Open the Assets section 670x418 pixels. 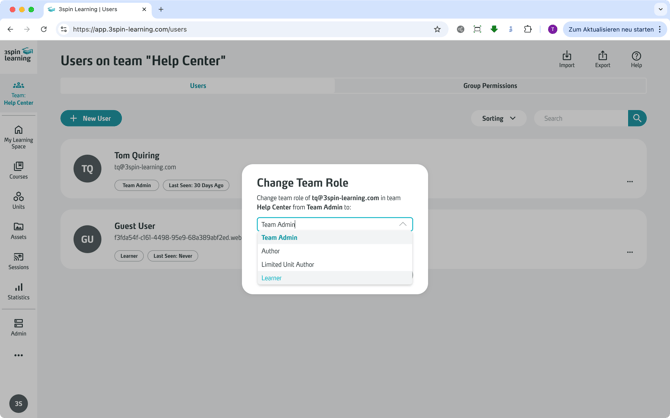click(18, 231)
